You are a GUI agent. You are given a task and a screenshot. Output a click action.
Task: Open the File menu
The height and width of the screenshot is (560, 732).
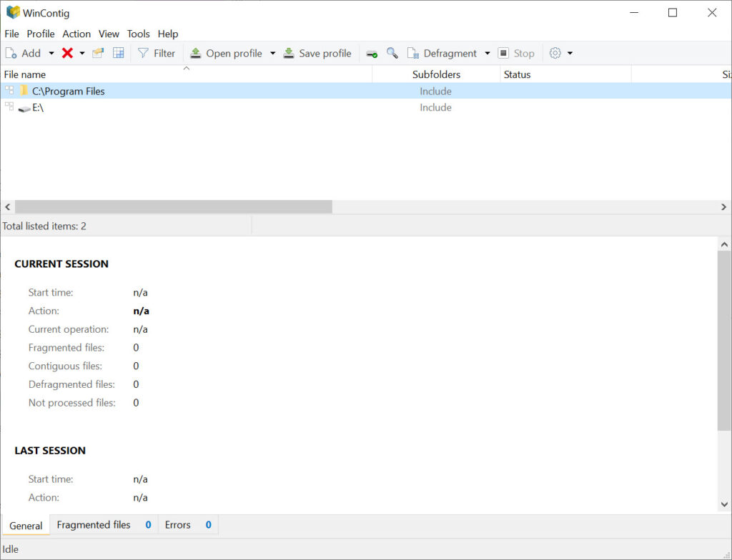(11, 34)
